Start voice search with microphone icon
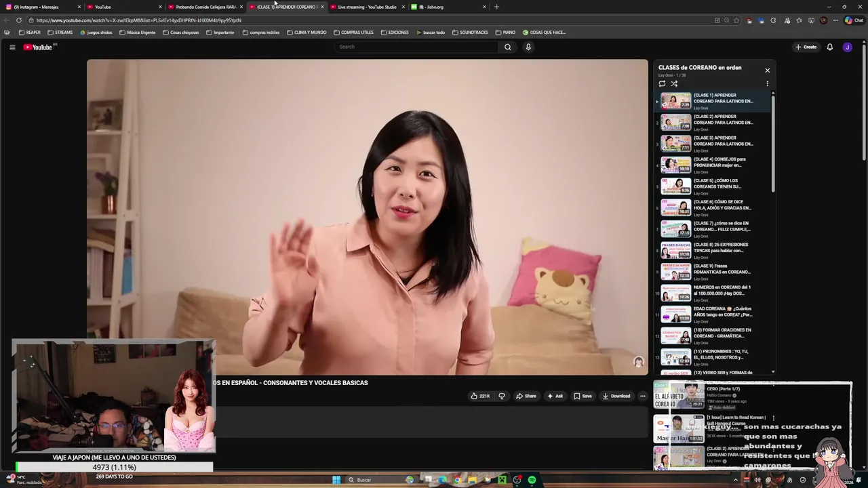Screen dimensions: 868x488 528,47
